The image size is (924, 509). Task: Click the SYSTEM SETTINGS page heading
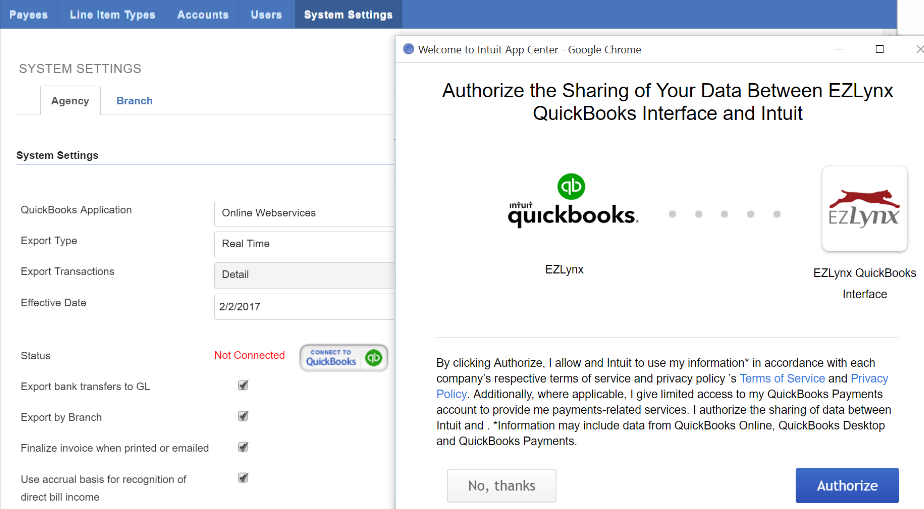click(80, 69)
